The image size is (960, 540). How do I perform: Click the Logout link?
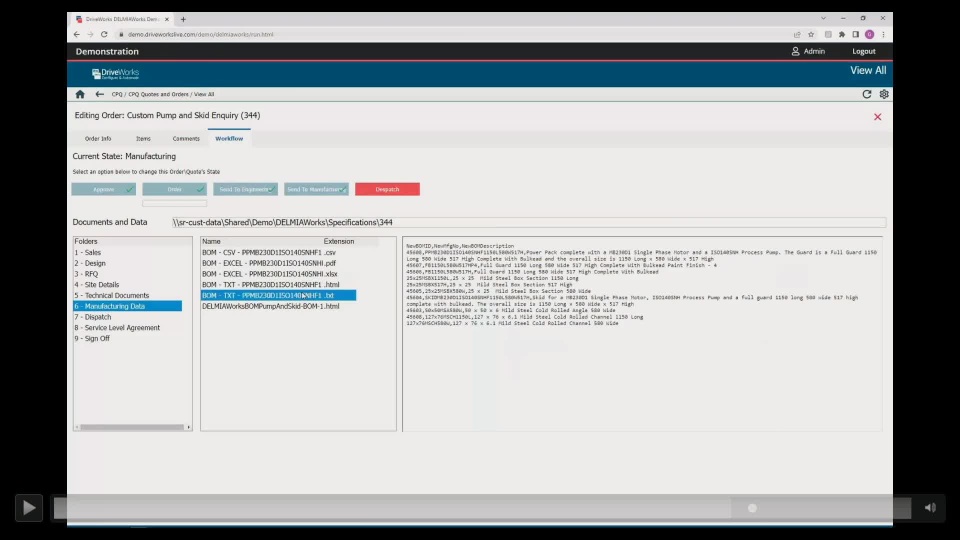(864, 51)
